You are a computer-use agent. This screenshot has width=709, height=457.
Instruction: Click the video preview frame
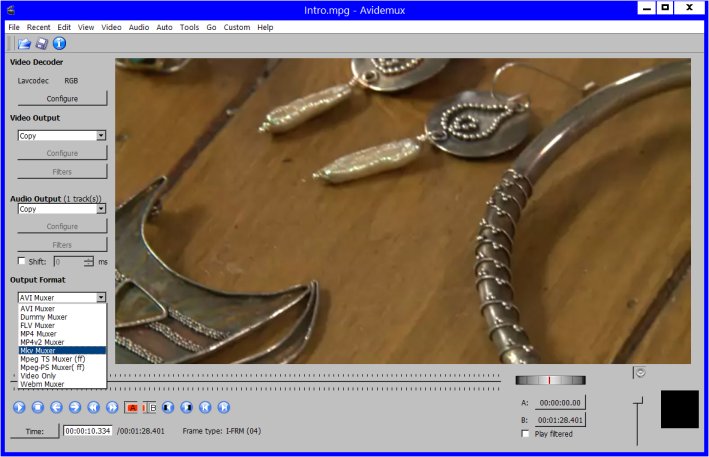(x=403, y=211)
